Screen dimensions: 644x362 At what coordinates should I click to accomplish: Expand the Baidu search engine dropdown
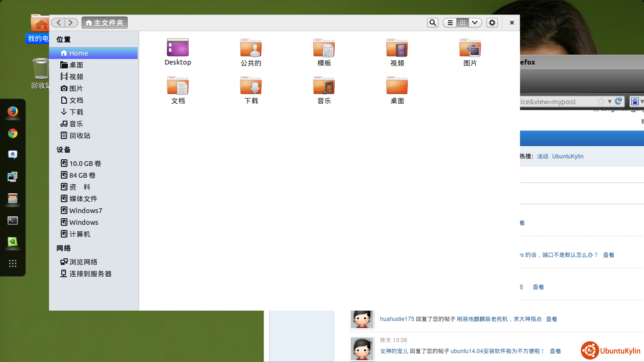pyautogui.click(x=642, y=101)
